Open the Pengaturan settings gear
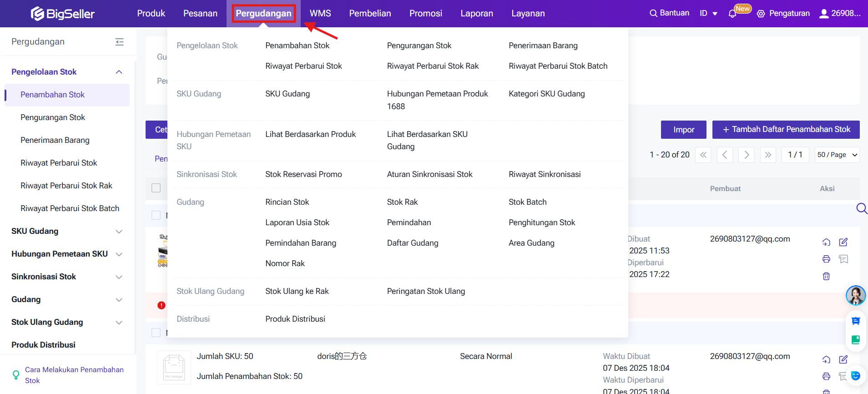 coord(761,14)
